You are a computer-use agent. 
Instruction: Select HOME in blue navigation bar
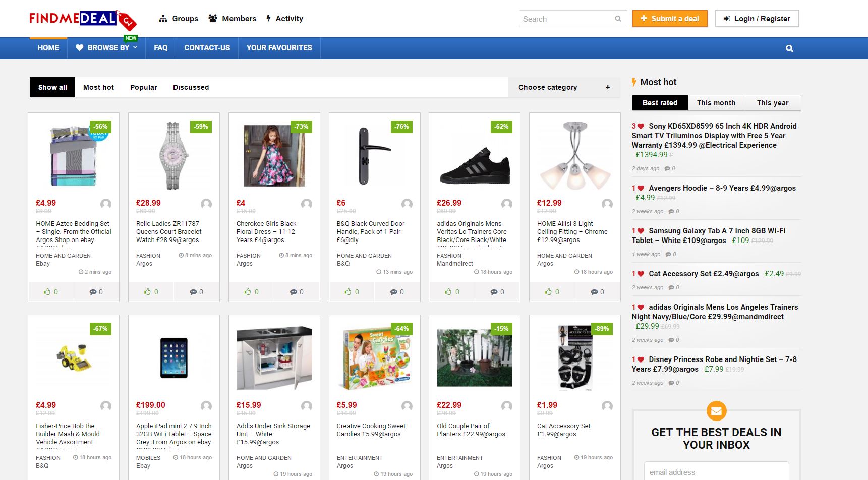point(48,48)
